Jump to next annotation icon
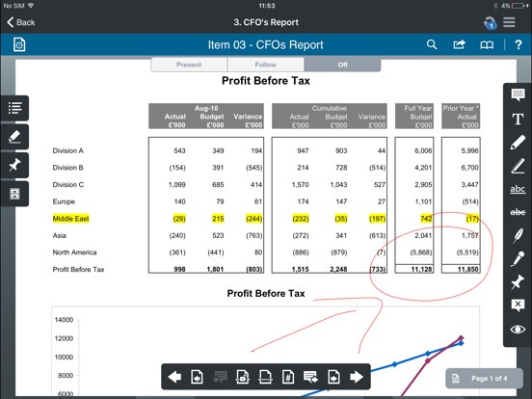 coord(310,377)
